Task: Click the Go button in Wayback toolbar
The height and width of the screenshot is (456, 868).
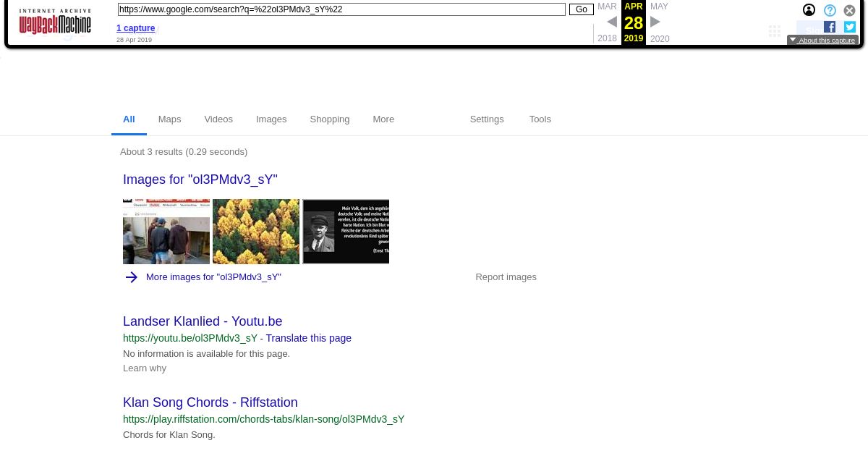Action: (582, 9)
